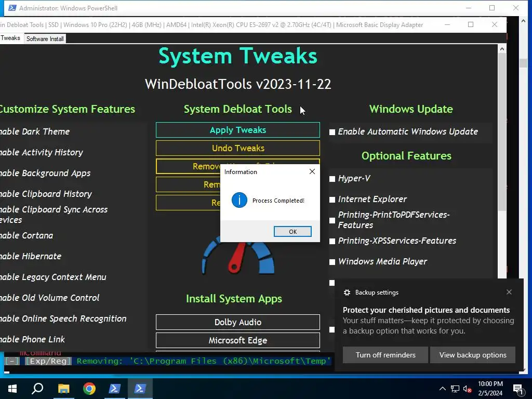Click the Dark Theme option label

35,131
